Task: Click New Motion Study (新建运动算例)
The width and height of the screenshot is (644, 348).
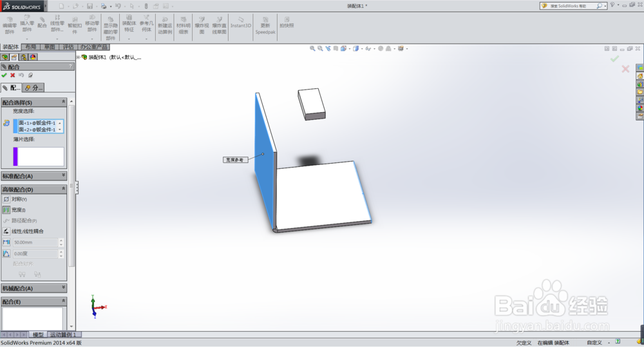Action: (165, 26)
